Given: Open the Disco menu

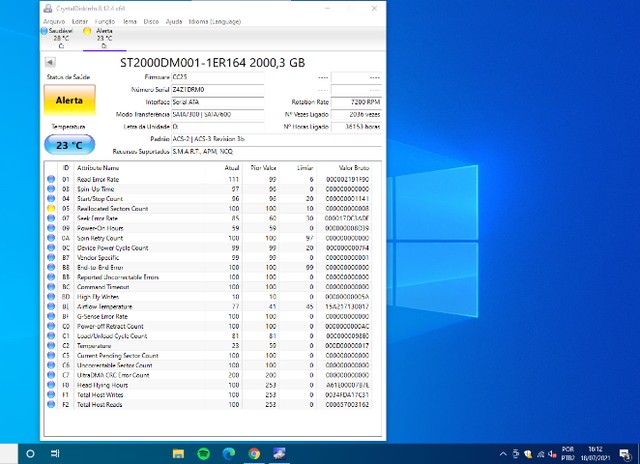Looking at the screenshot, I should (x=151, y=21).
